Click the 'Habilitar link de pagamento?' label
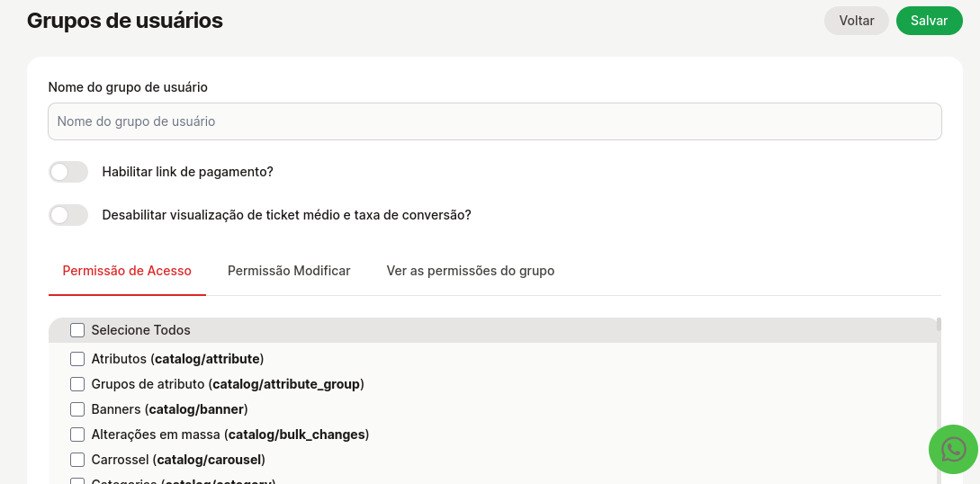 point(187,172)
